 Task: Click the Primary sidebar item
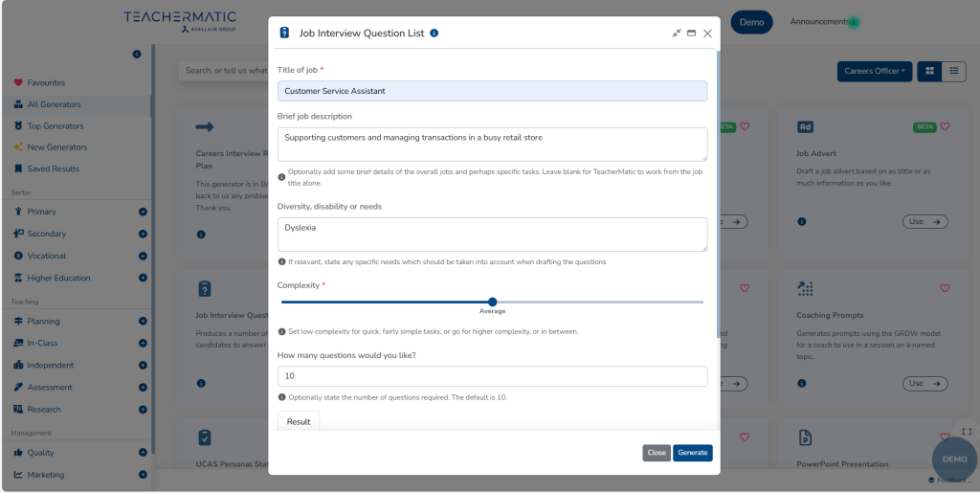coord(41,212)
